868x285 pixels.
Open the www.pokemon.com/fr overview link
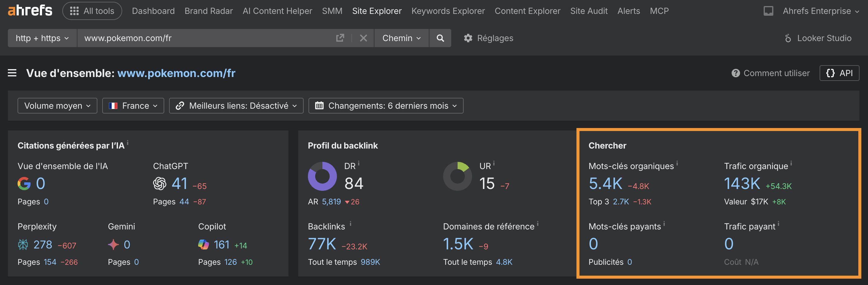[177, 73]
